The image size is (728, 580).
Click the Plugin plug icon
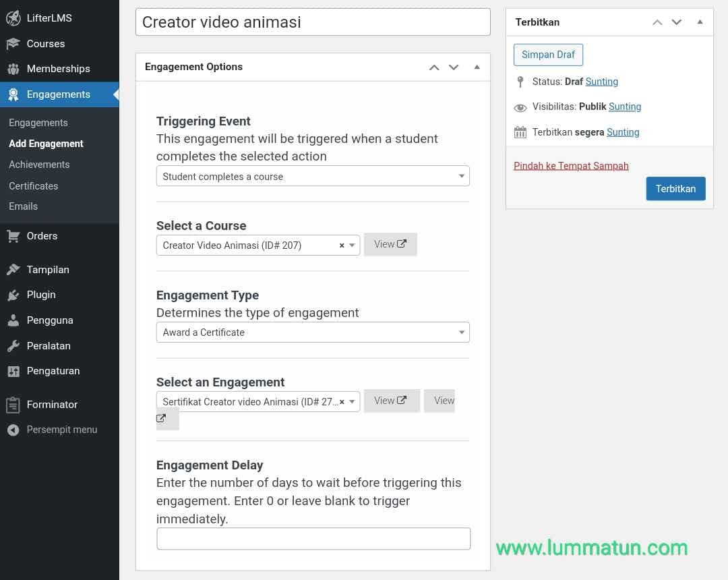pos(13,295)
